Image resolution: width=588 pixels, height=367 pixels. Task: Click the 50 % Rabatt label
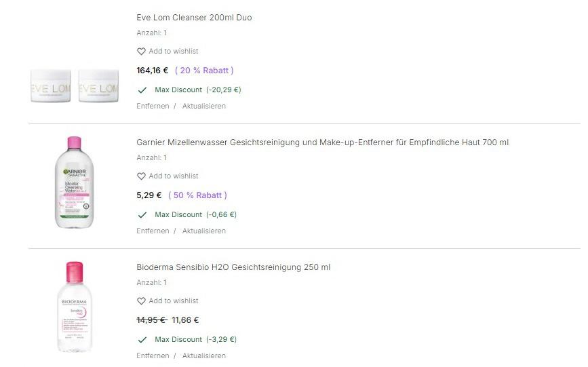coord(197,195)
